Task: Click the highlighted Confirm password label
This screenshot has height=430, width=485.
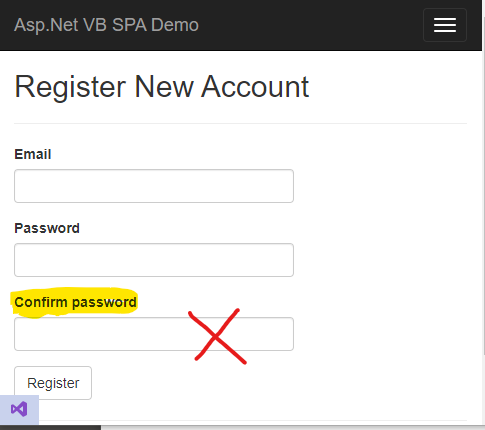Action: click(75, 302)
